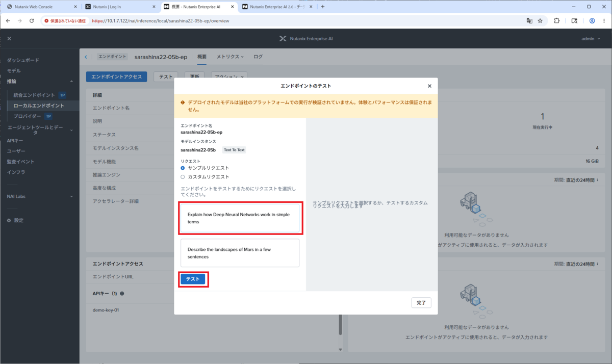Select the サンプルリクエスト radio option
612x364 pixels.
(x=205, y=168)
